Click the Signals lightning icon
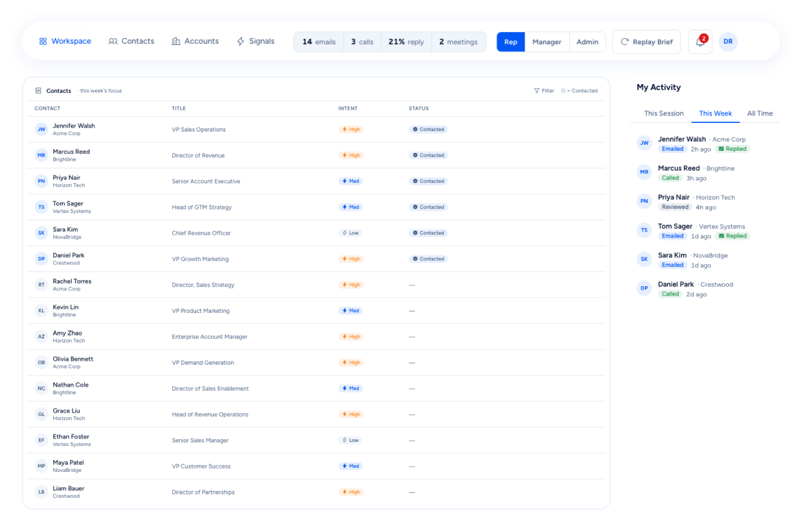Viewport: 802px width, 532px height. click(240, 42)
